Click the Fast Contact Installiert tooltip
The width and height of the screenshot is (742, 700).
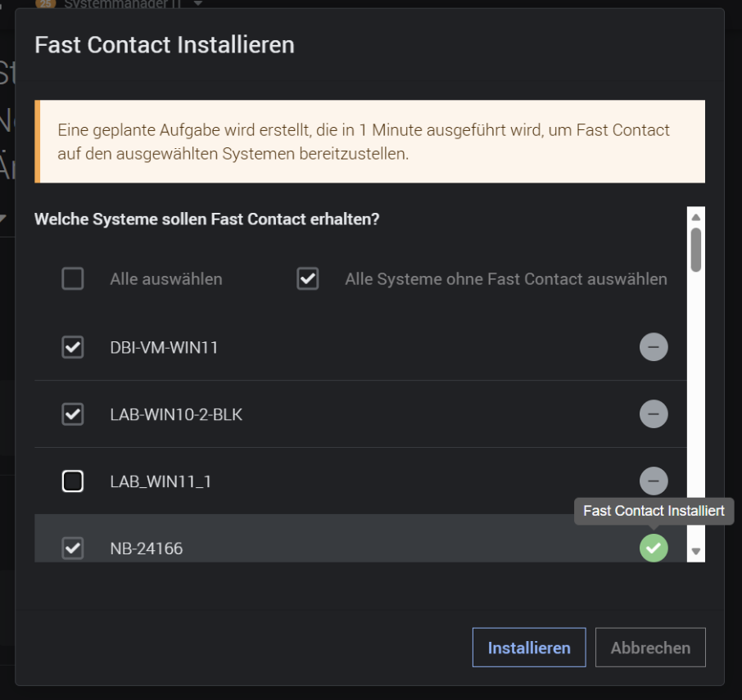pyautogui.click(x=654, y=511)
